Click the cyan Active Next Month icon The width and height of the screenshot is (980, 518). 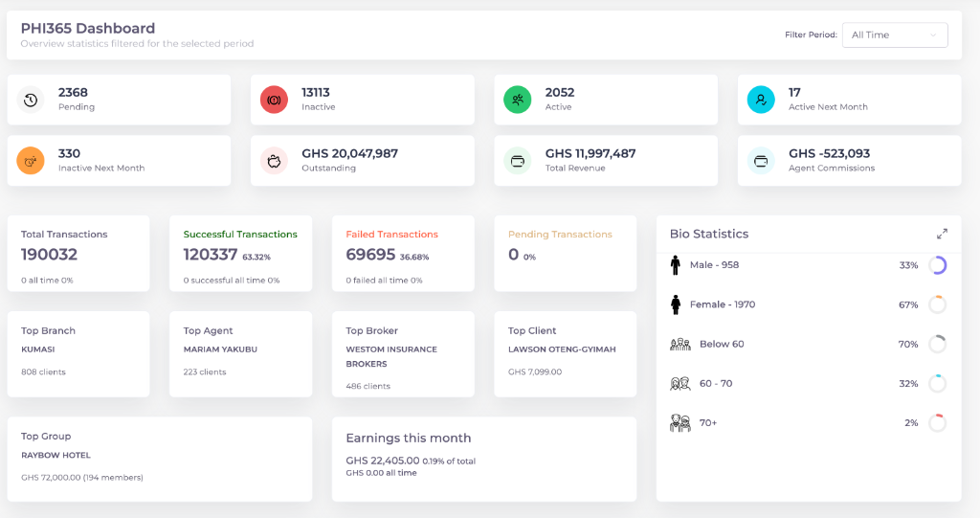coord(761,101)
